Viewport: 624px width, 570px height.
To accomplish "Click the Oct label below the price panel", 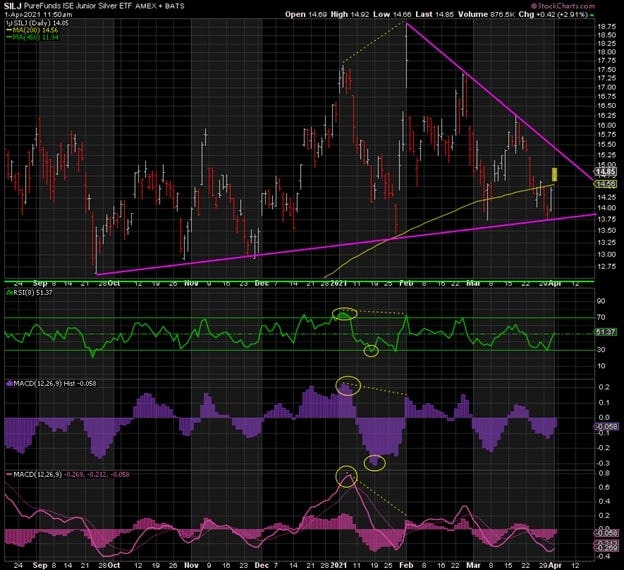I will click(114, 283).
